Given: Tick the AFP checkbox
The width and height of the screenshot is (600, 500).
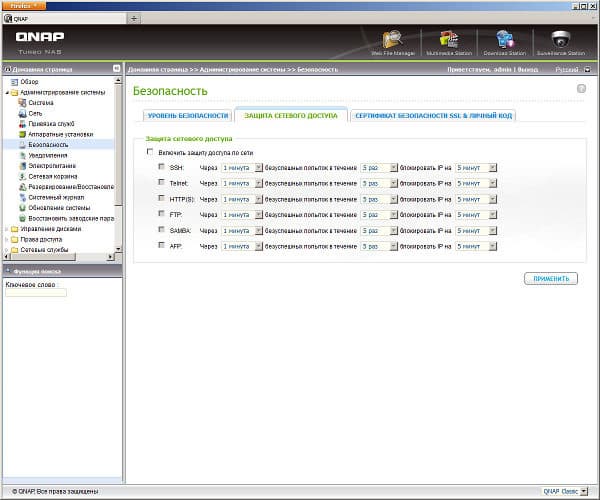Looking at the screenshot, I should click(161, 245).
